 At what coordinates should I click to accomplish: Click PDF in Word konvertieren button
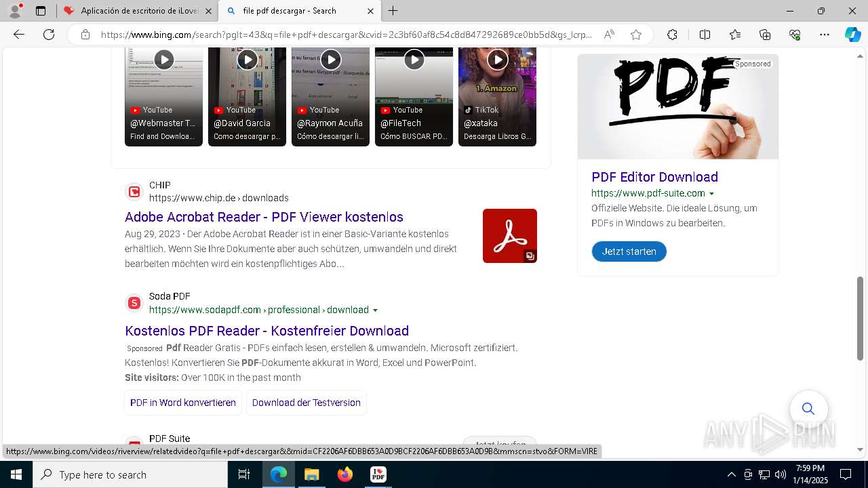click(183, 403)
